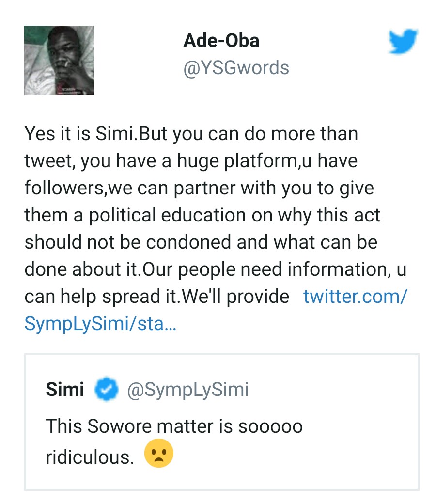Click the @YSGwords handle

pos(236,68)
